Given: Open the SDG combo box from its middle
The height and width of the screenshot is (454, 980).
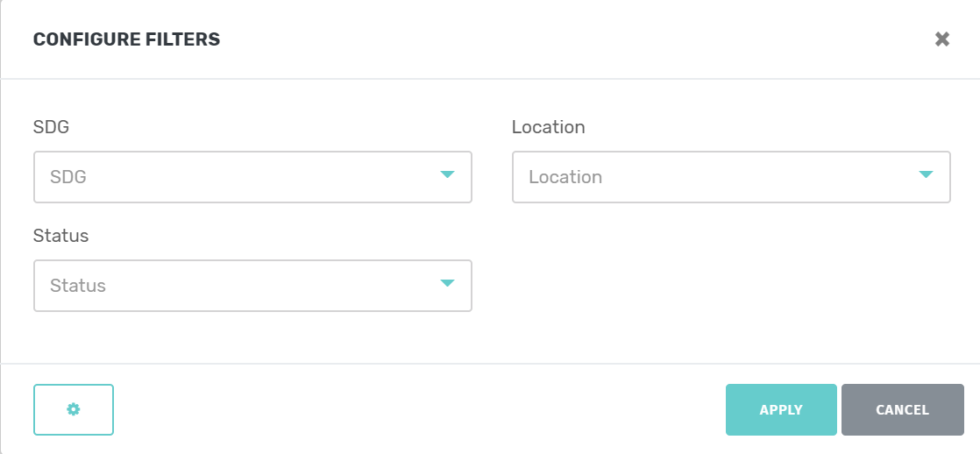Looking at the screenshot, I should point(252,177).
